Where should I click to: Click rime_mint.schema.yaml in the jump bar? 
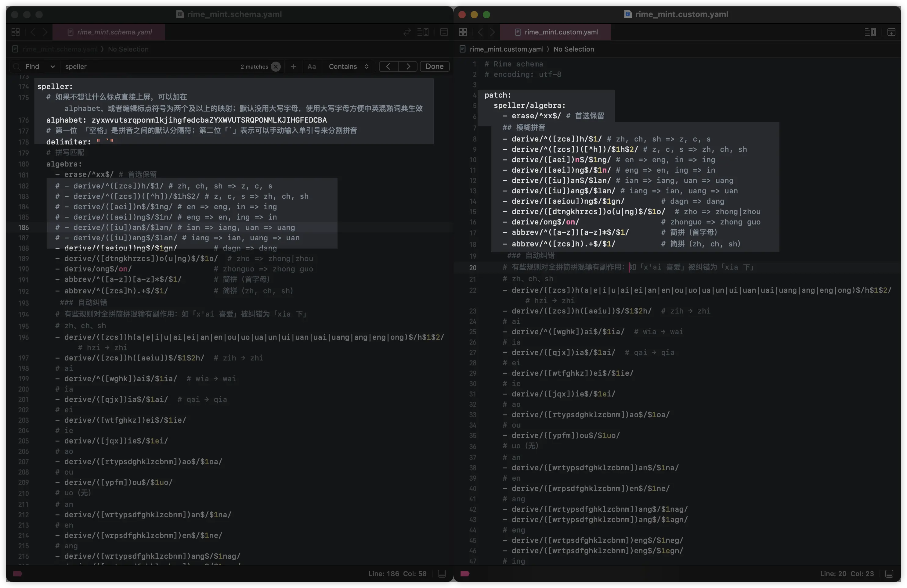[x=60, y=49]
